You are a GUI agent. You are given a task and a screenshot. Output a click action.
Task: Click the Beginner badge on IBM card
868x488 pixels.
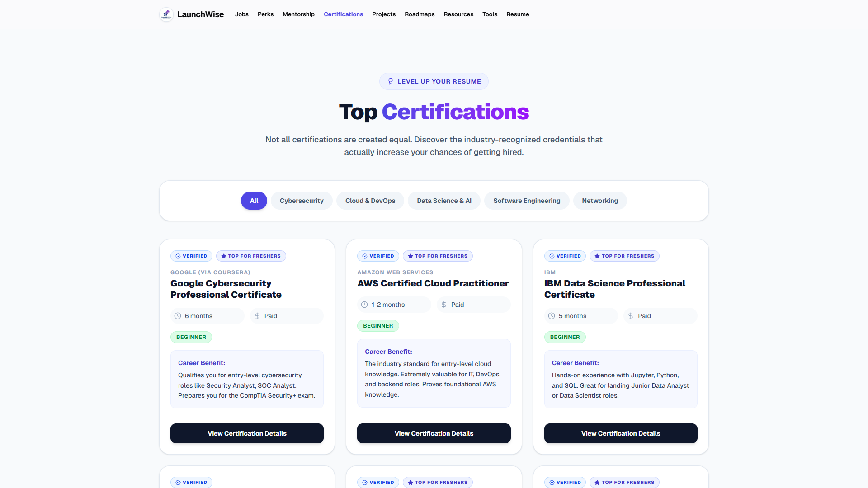[565, 337]
